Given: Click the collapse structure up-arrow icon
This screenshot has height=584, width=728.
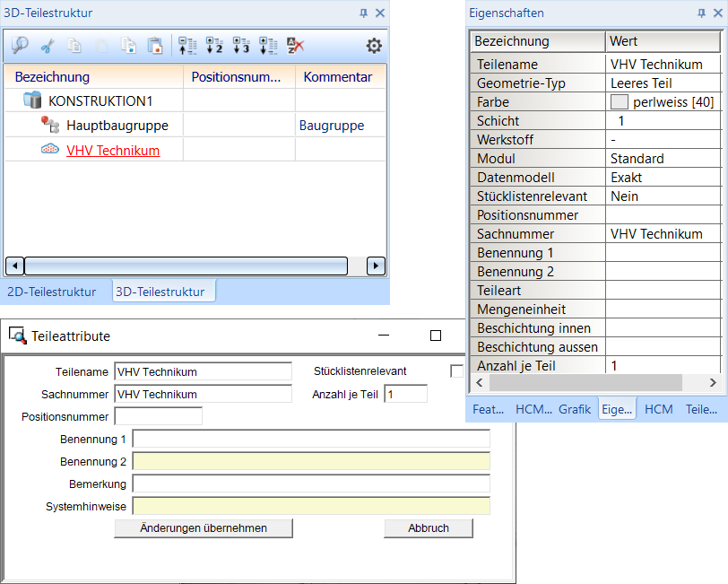Looking at the screenshot, I should point(187,46).
